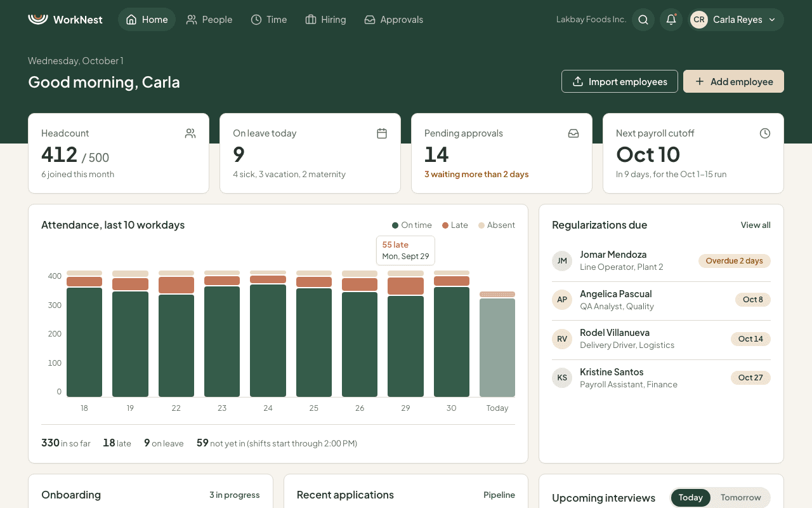This screenshot has width=812, height=508.
Task: Toggle the Late legend series
Action: (455, 225)
